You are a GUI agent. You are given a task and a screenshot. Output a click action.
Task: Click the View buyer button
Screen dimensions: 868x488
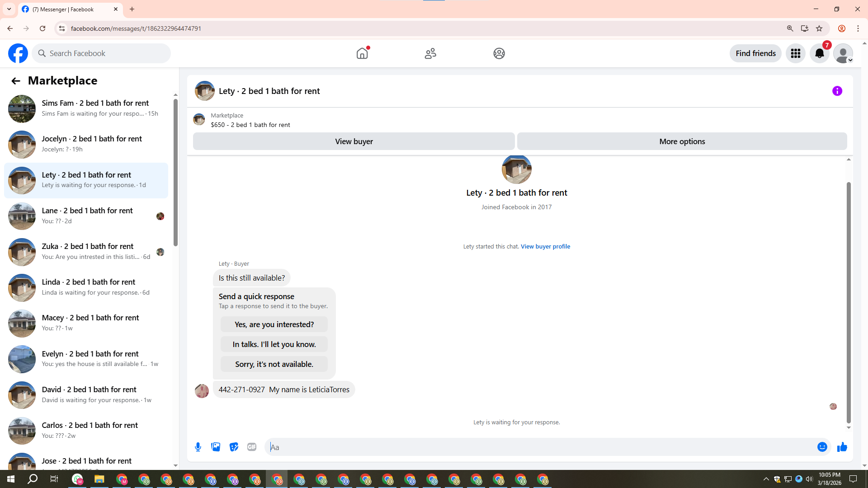[x=354, y=141]
